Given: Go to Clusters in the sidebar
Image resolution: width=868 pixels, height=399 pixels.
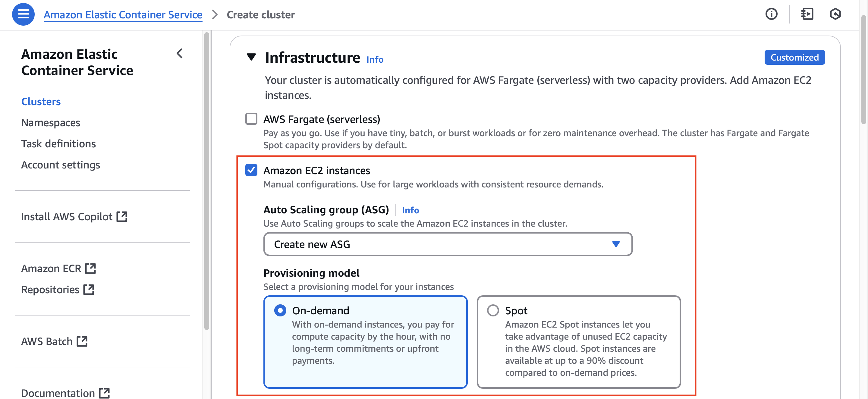Looking at the screenshot, I should tap(41, 102).
